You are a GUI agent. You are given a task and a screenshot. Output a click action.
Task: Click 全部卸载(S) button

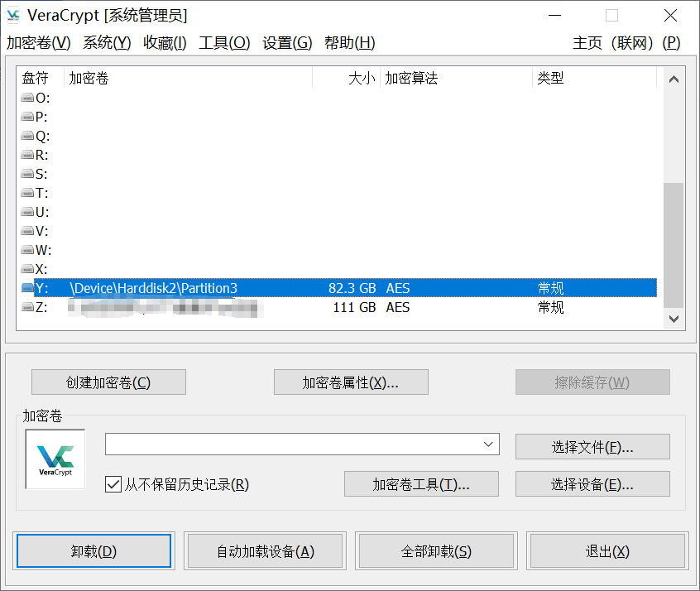(x=436, y=551)
